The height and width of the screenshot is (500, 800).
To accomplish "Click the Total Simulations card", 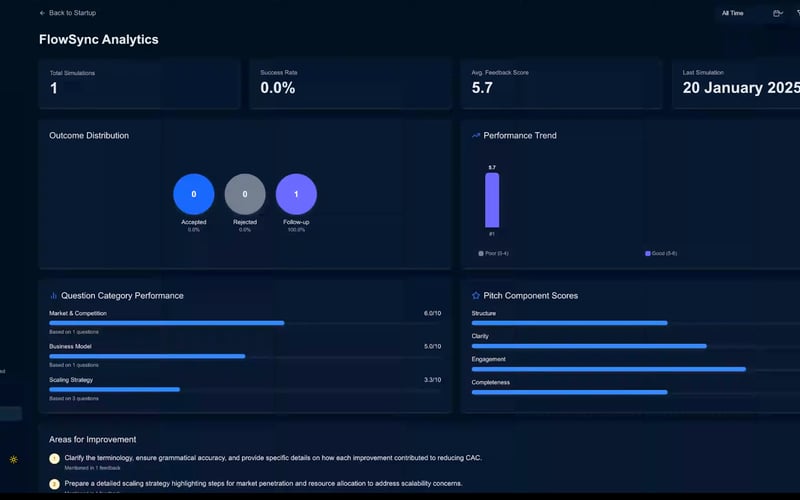I will coord(139,84).
